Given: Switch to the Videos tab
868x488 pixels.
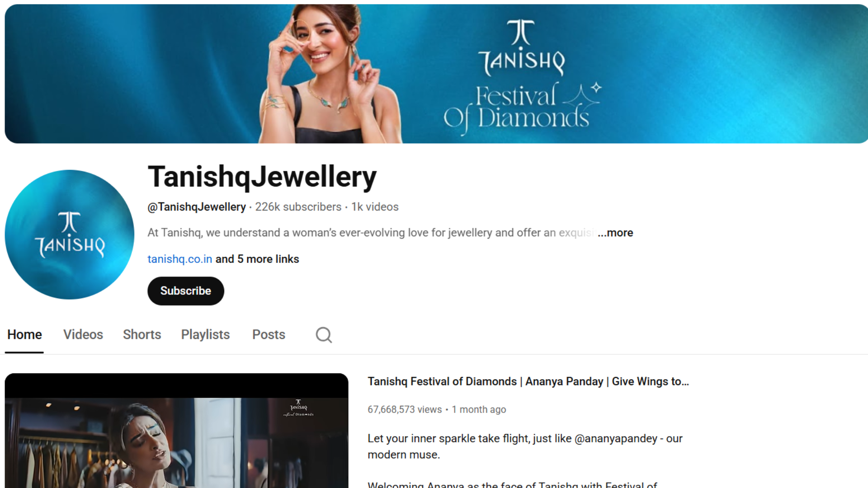Looking at the screenshot, I should (x=83, y=334).
